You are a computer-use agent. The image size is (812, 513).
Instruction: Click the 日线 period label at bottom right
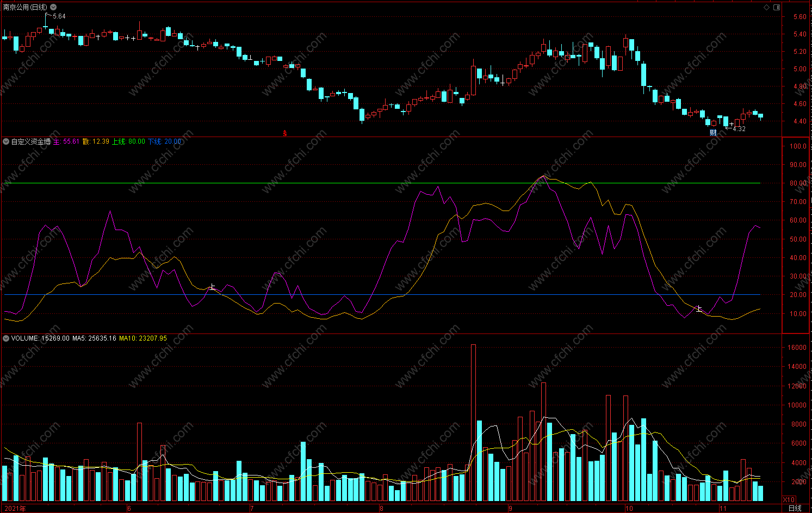coord(795,508)
